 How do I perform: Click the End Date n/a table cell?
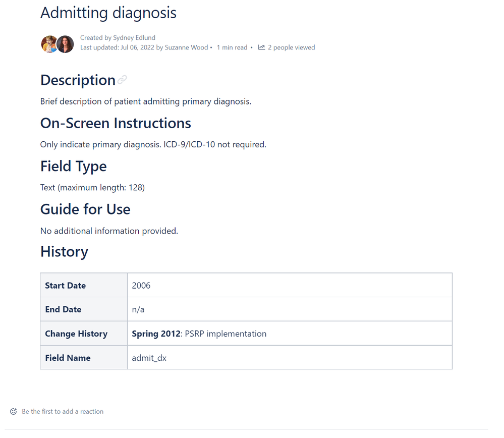tap(290, 309)
